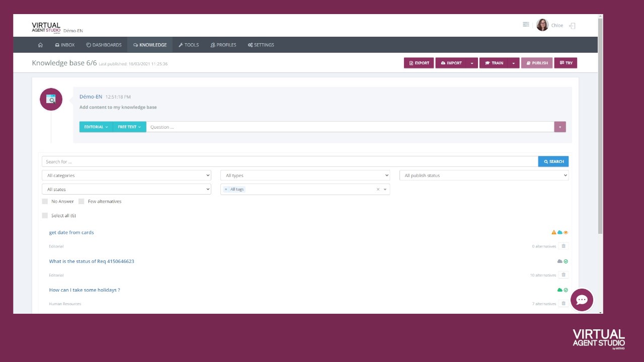Clear the tags field with the x icon
Screen dimensions: 644x362
point(378,190)
